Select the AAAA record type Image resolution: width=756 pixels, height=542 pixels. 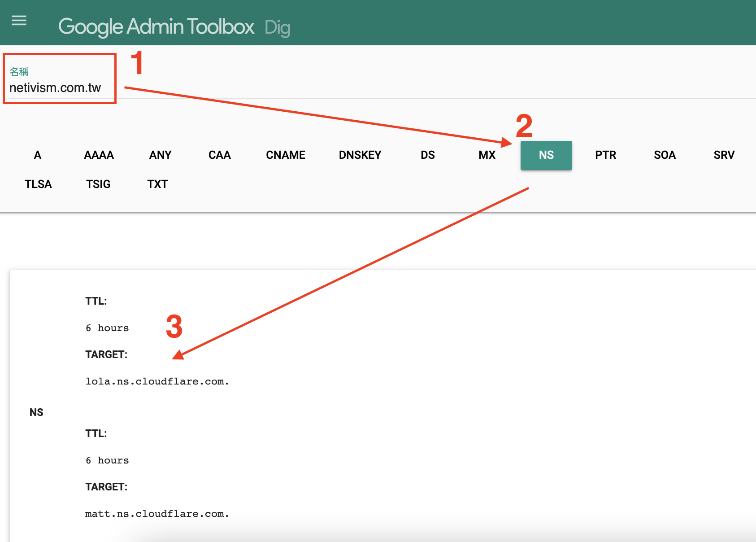(99, 155)
